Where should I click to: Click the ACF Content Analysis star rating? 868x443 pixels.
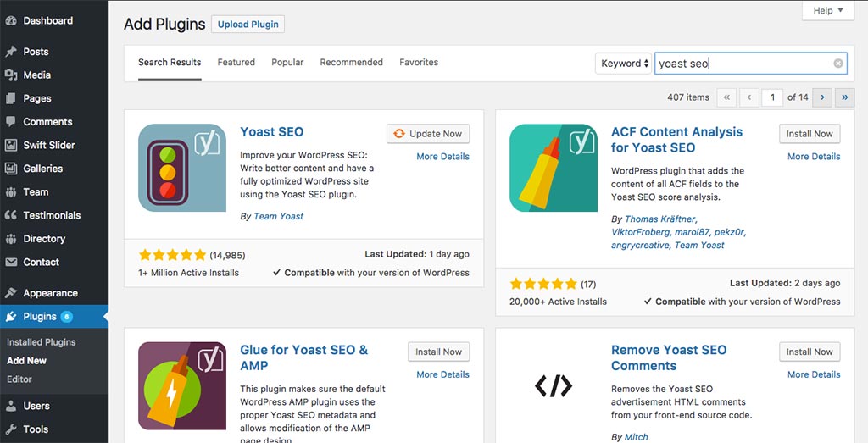(x=543, y=285)
